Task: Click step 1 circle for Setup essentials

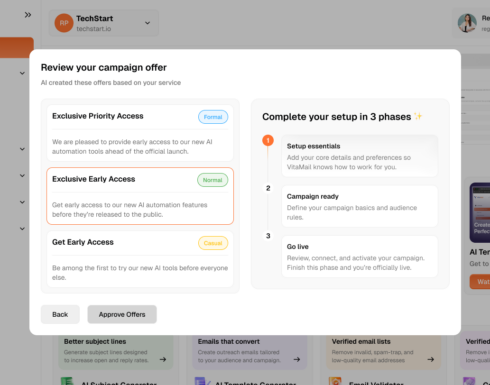Action: (268, 140)
